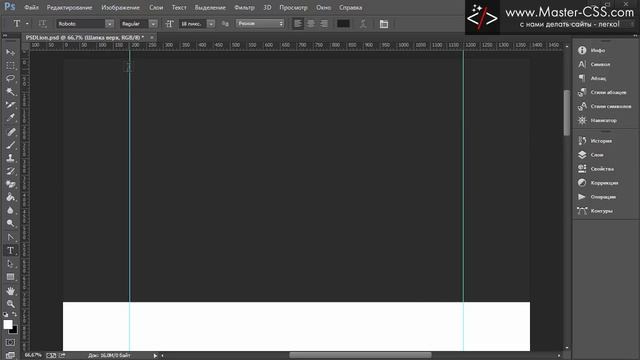Select the Lasso tool
640x360 pixels.
[x=11, y=78]
